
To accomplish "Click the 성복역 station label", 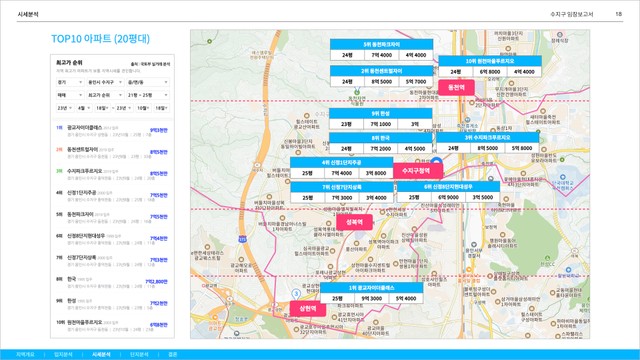I will [354, 222].
